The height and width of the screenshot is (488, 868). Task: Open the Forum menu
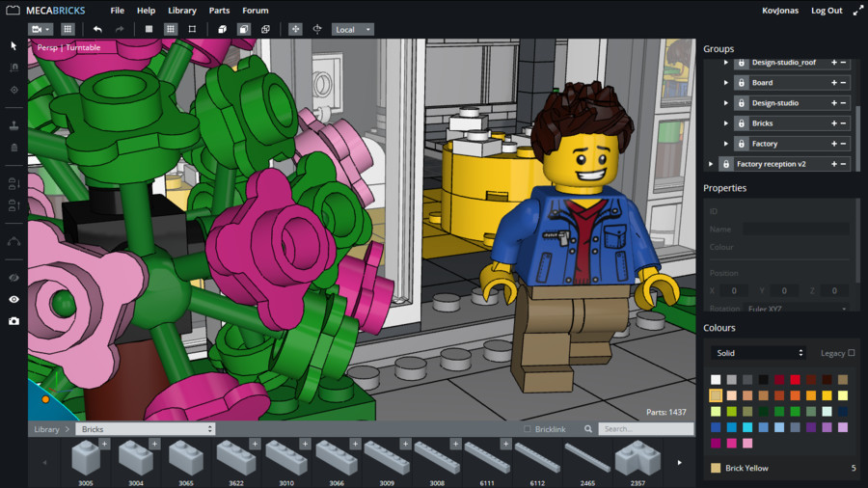pos(256,11)
